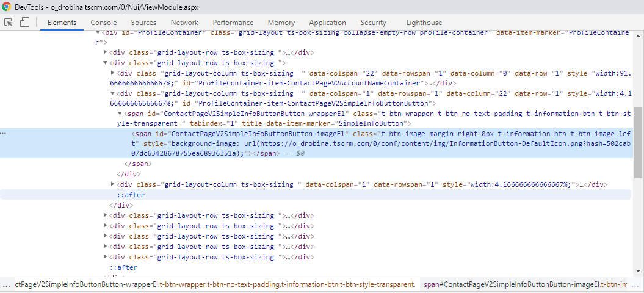Click the data-colspan="22" attribute

pyautogui.click(x=344, y=73)
